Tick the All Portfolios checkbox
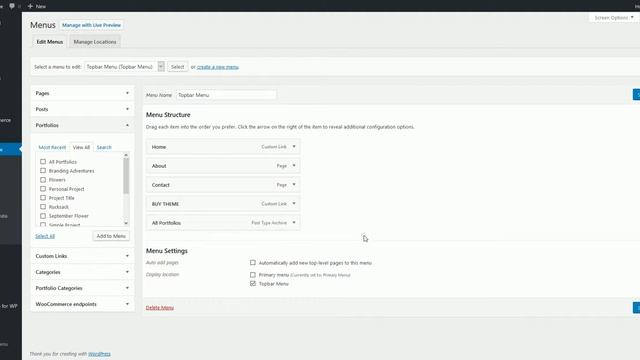Screen dimensions: 640x360 pos(43,162)
